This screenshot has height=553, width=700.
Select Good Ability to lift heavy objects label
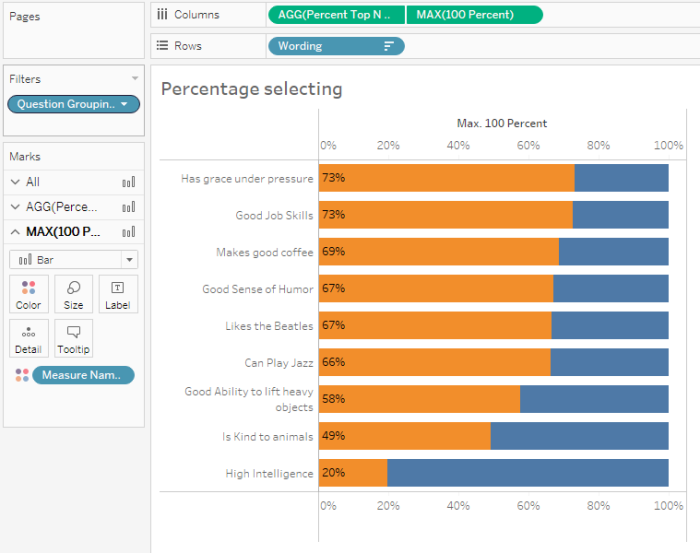tap(249, 399)
